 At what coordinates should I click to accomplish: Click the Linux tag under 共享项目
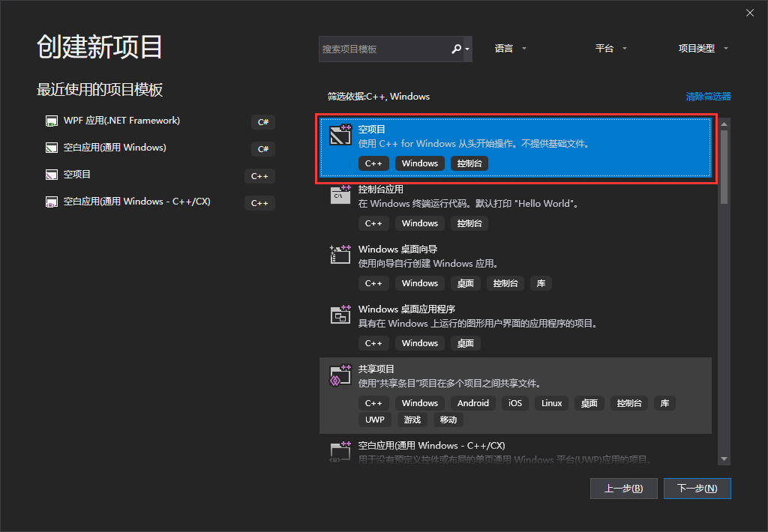click(551, 403)
